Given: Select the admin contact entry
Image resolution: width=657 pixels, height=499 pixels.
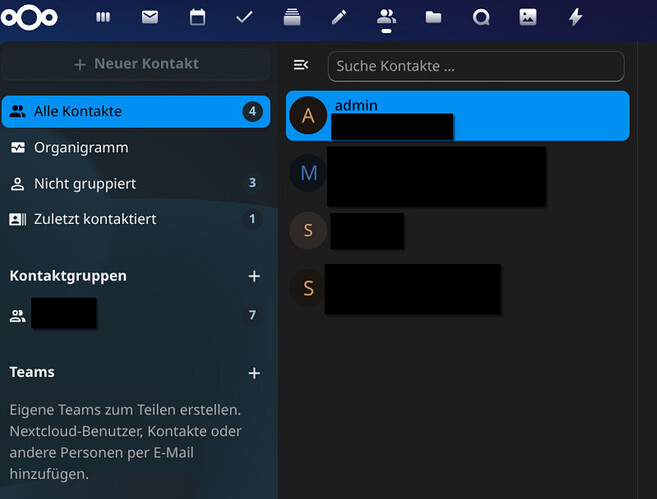Looking at the screenshot, I should [x=458, y=116].
